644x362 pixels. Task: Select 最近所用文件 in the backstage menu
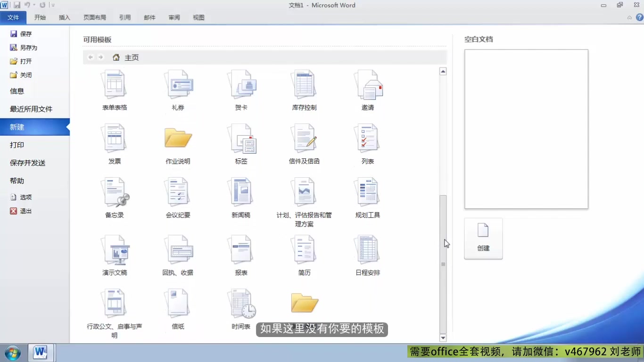(x=31, y=109)
